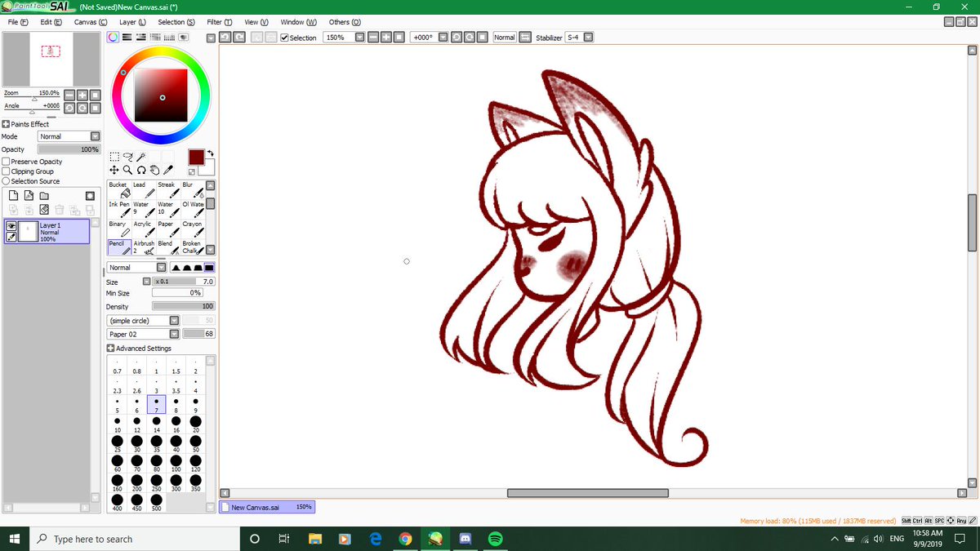
Task: Choose the Crayon brush tool
Action: pyautogui.click(x=192, y=229)
